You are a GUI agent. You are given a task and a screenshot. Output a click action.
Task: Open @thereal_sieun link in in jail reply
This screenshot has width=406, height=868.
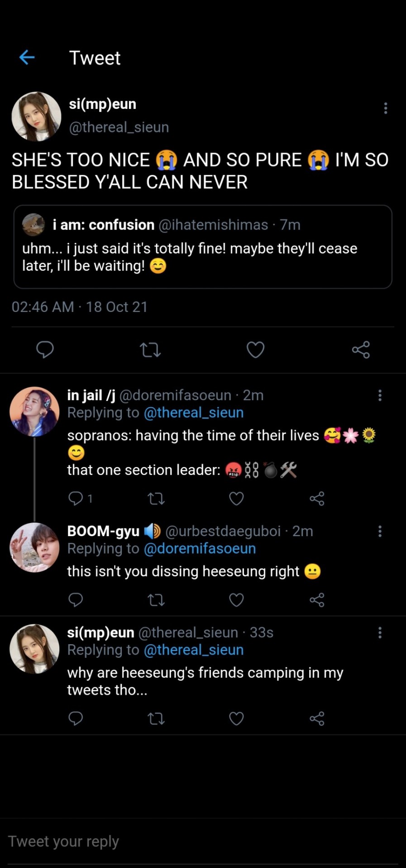pyautogui.click(x=194, y=413)
